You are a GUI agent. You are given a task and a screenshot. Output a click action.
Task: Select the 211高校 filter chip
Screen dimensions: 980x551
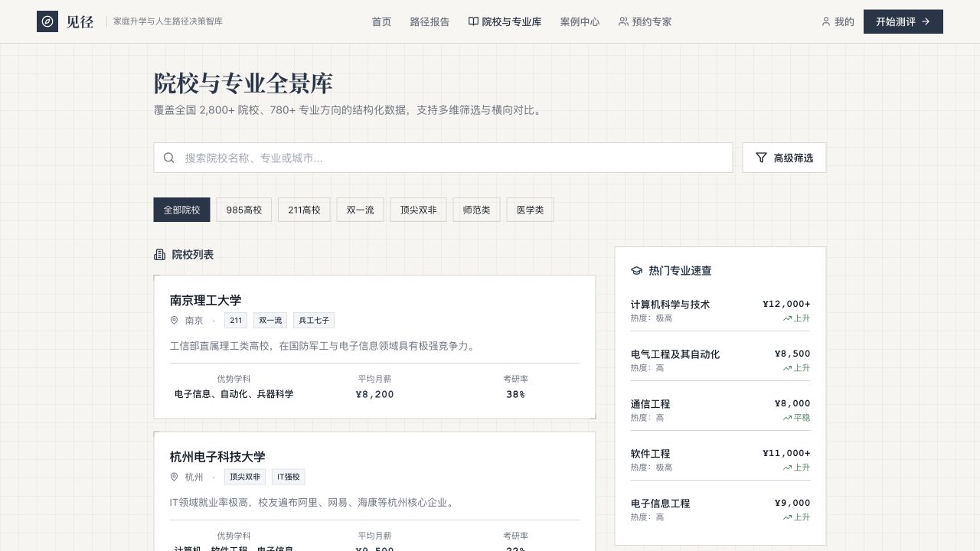[x=304, y=210]
